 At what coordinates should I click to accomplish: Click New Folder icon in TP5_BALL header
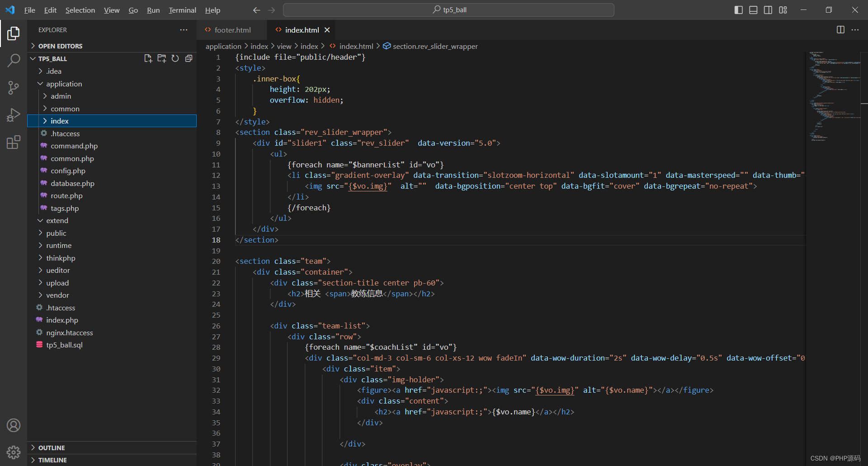(161, 58)
